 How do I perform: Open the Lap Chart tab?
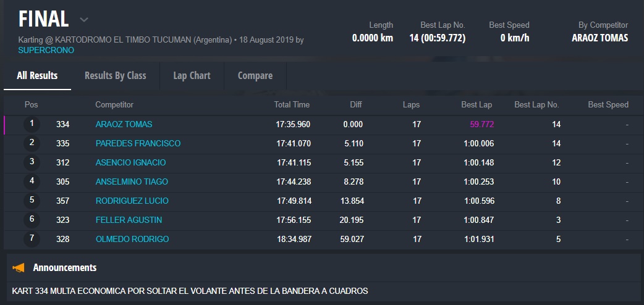click(x=192, y=76)
